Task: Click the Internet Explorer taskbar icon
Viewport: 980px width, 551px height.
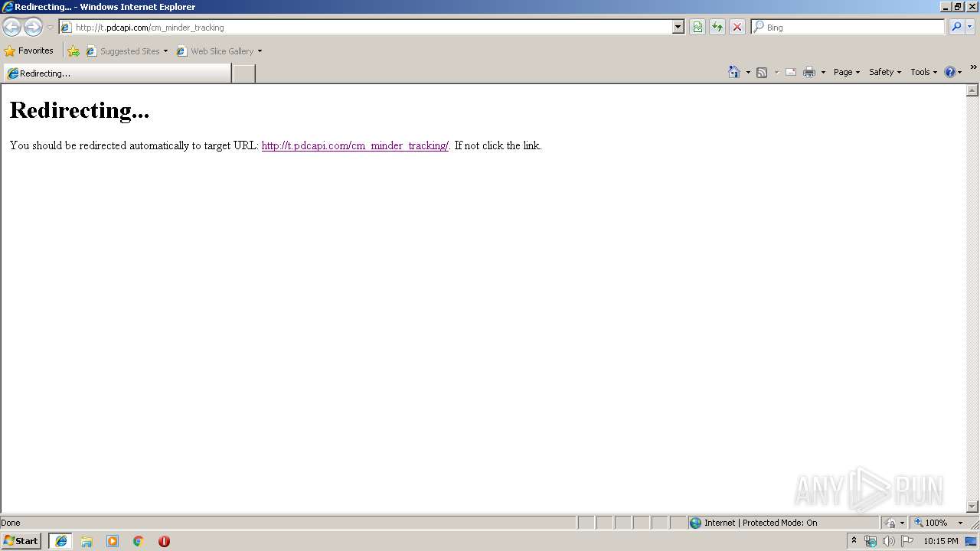Action: pyautogui.click(x=61, y=541)
